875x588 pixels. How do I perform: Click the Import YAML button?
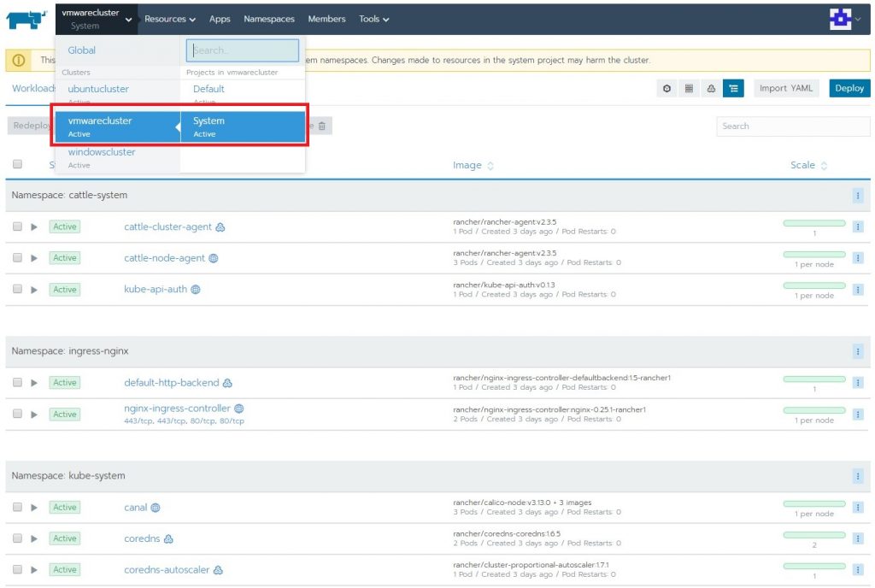786,88
